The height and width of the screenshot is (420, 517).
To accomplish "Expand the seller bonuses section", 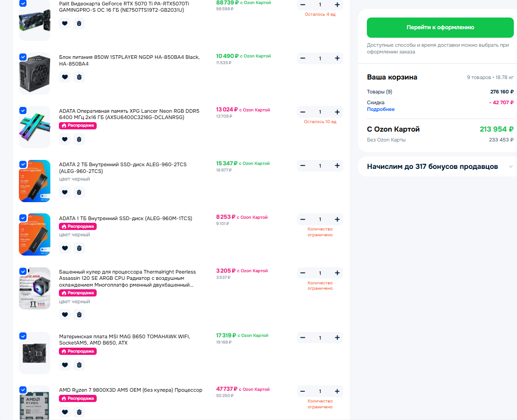I will [510, 167].
